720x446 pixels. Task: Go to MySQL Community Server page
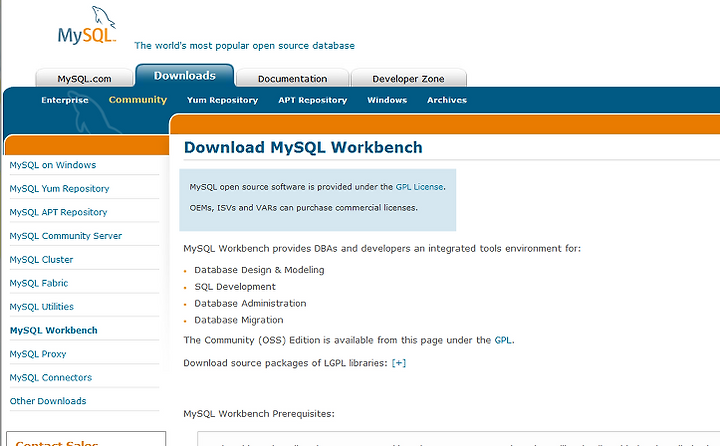point(66,236)
